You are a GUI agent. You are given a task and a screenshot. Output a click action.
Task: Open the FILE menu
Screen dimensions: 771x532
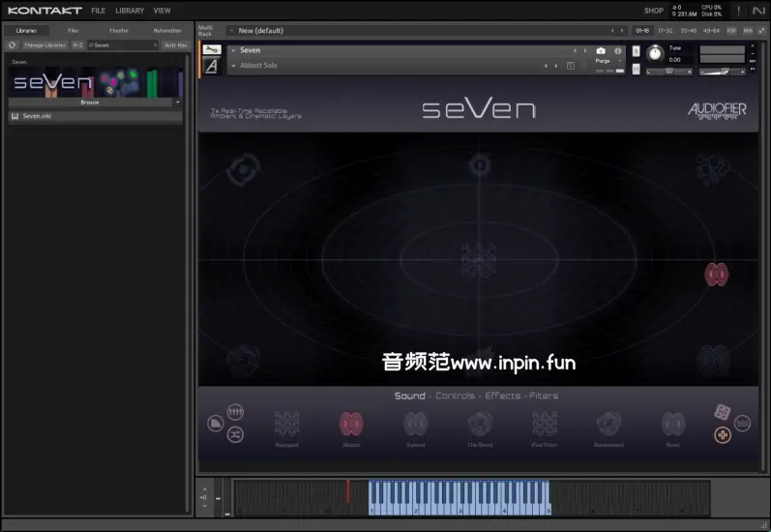pos(99,11)
